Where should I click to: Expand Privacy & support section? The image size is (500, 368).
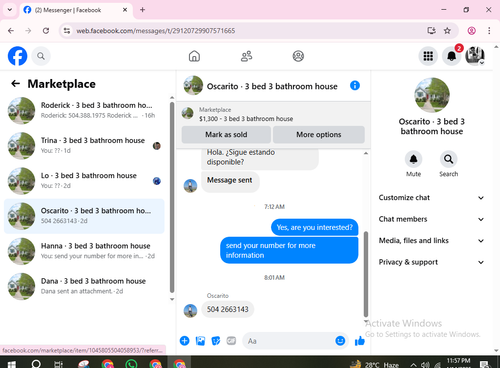(431, 262)
